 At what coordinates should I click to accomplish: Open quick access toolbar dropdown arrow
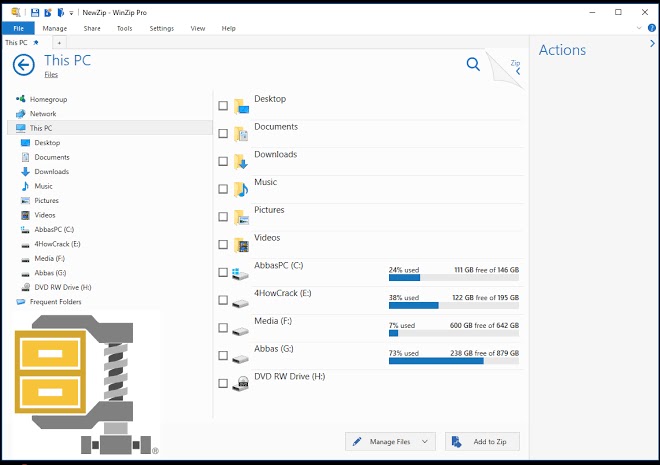click(x=71, y=13)
